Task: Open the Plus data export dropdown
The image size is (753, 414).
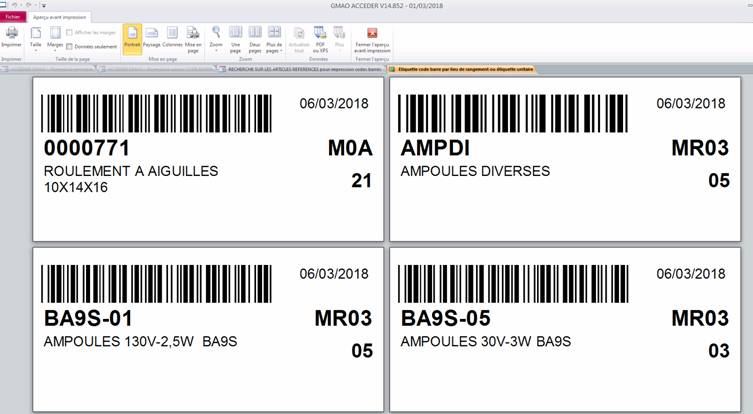Action: (340, 37)
